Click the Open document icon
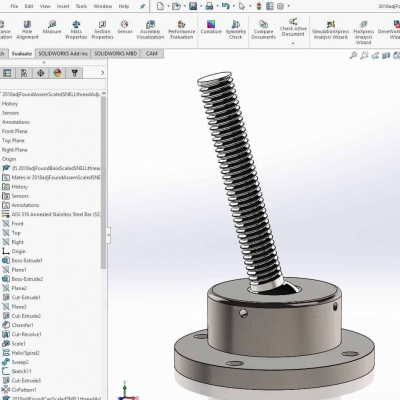 176,6
